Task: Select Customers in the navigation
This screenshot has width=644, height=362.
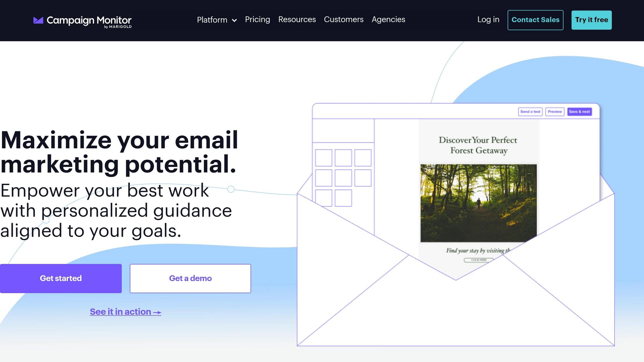Action: [x=343, y=19]
